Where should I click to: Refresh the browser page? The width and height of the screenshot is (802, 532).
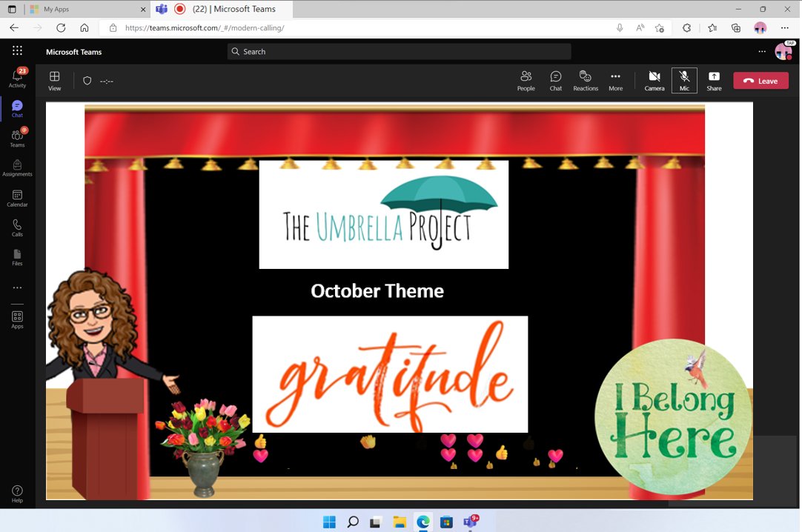pyautogui.click(x=61, y=27)
